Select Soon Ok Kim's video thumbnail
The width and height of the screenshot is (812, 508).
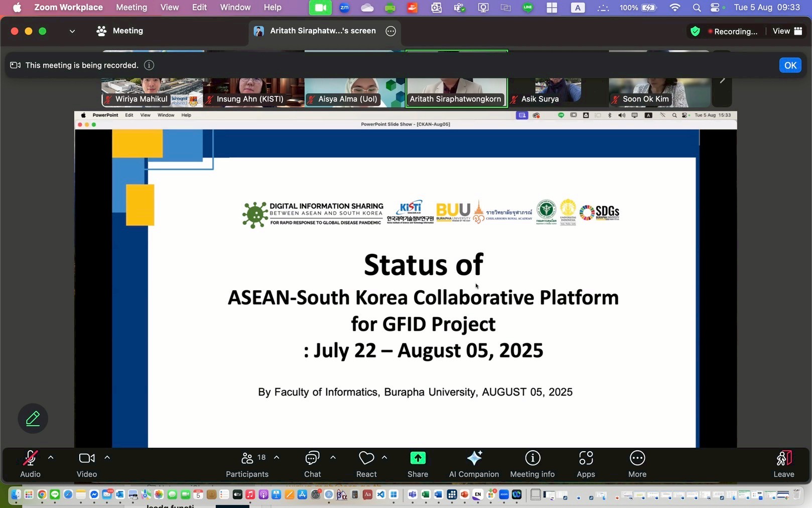click(x=659, y=92)
